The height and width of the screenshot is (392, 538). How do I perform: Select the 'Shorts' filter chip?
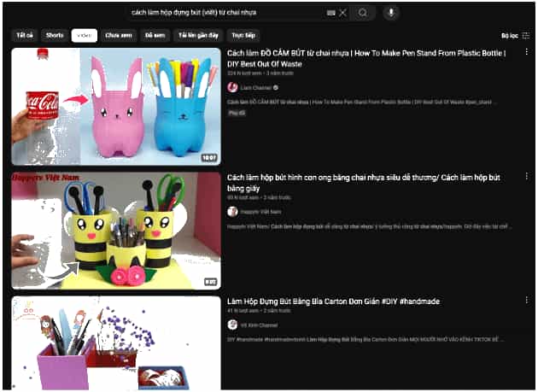55,35
